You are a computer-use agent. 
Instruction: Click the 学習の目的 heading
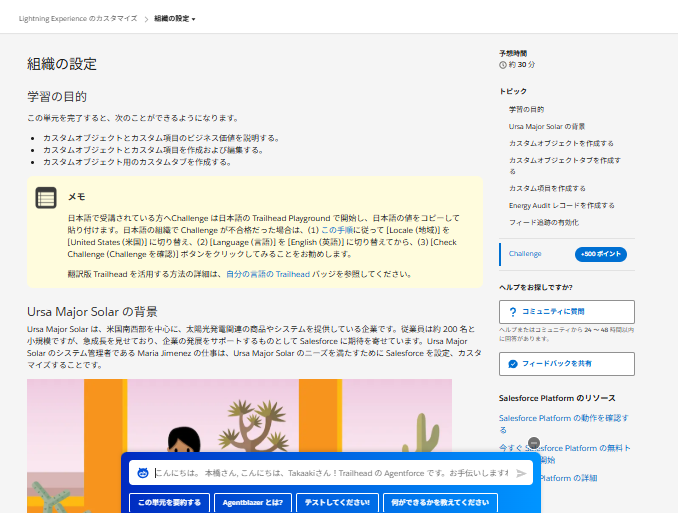[x=57, y=96]
